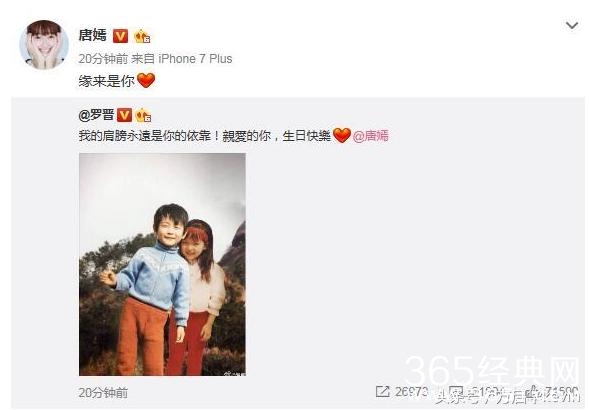Screen dimensions: 590x410
Task: Click the iPhone 7 Plus source link
Action: click(x=195, y=59)
